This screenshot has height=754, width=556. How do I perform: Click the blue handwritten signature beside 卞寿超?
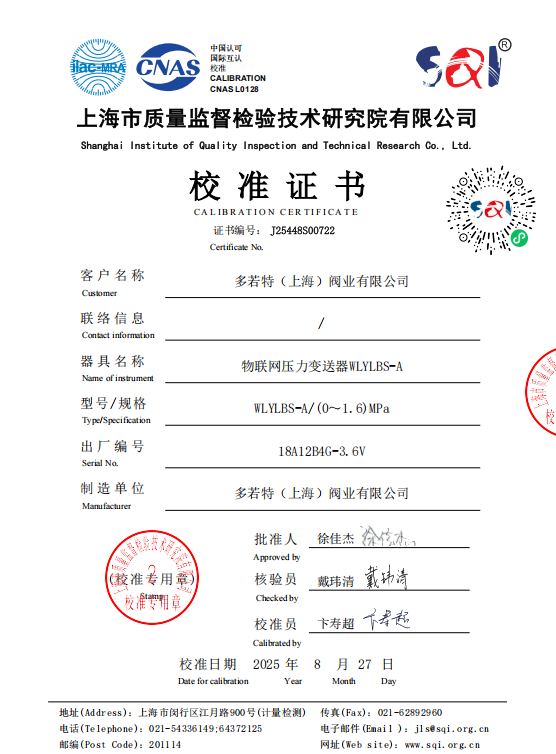point(386,619)
